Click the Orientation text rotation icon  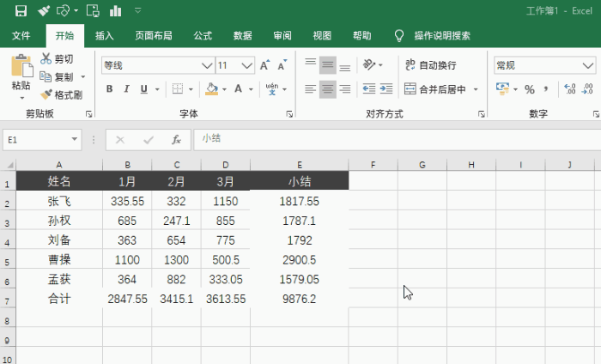point(369,64)
